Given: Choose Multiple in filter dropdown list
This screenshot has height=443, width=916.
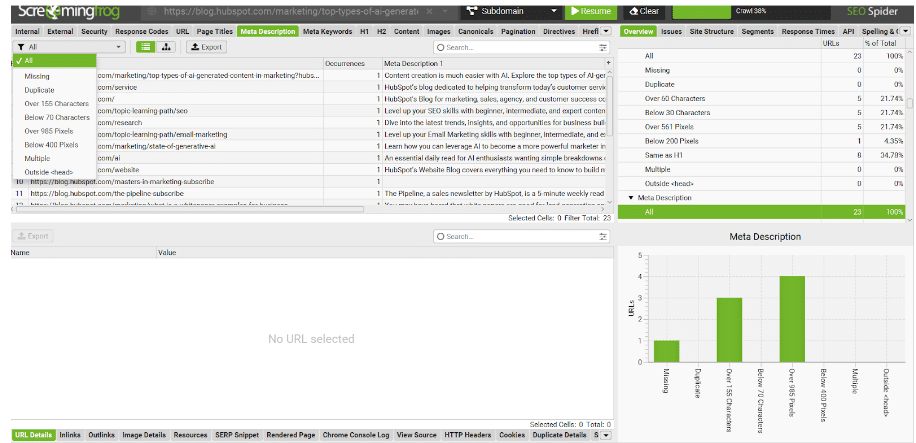Looking at the screenshot, I should point(37,158).
